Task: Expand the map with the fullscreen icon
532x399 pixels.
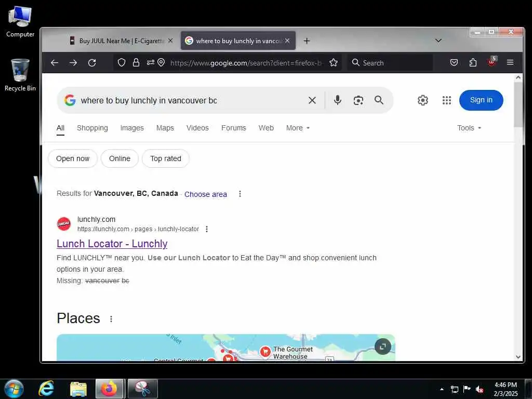Action: pyautogui.click(x=383, y=347)
